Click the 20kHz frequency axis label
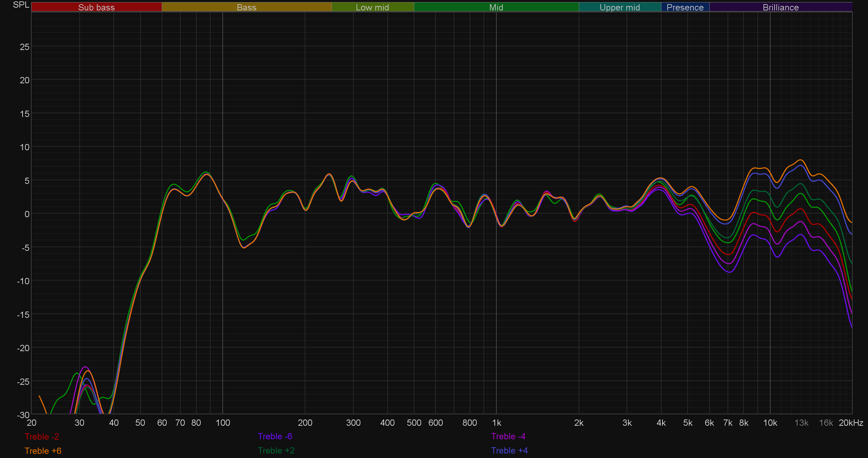Image resolution: width=868 pixels, height=458 pixels. [x=851, y=423]
